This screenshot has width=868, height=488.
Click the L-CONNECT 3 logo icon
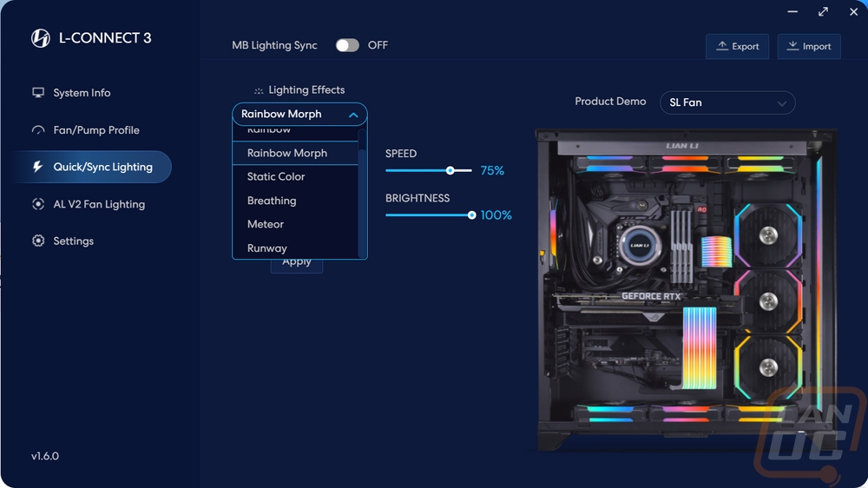(x=41, y=38)
